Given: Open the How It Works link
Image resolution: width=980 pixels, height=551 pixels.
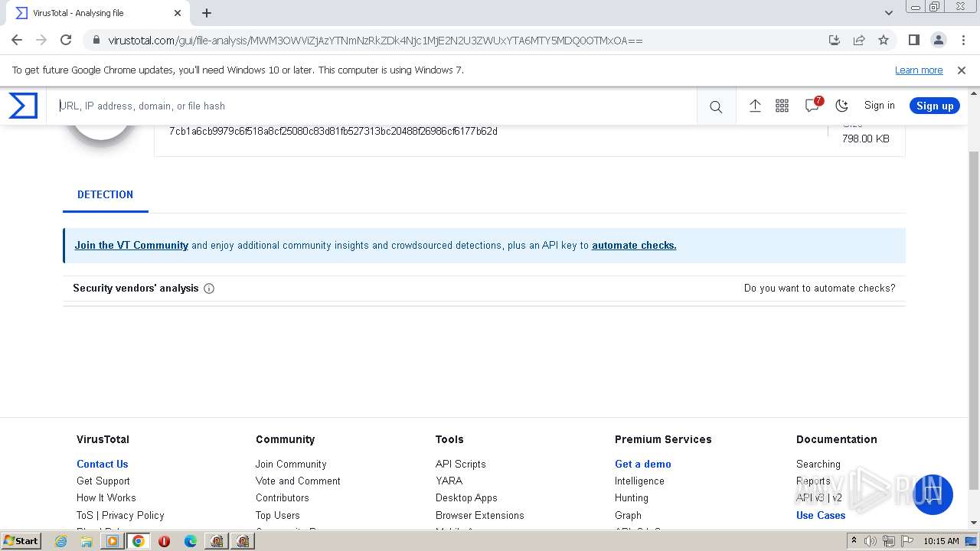Looking at the screenshot, I should coord(106,497).
